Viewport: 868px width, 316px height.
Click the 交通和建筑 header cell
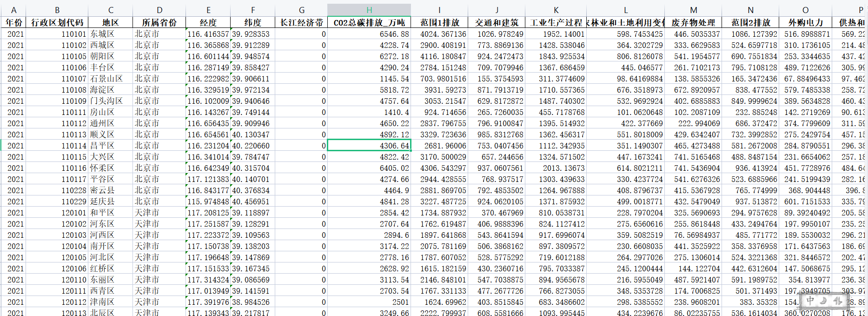(x=497, y=22)
